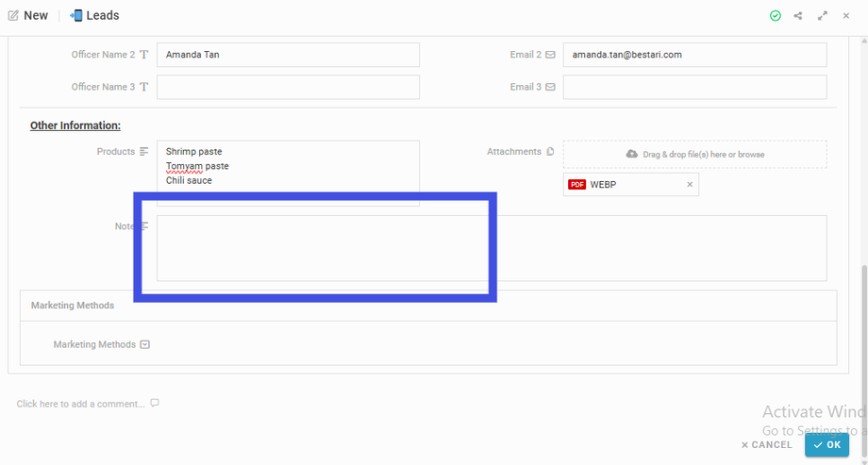Click the blue OK button
The image size is (868, 465).
827,445
